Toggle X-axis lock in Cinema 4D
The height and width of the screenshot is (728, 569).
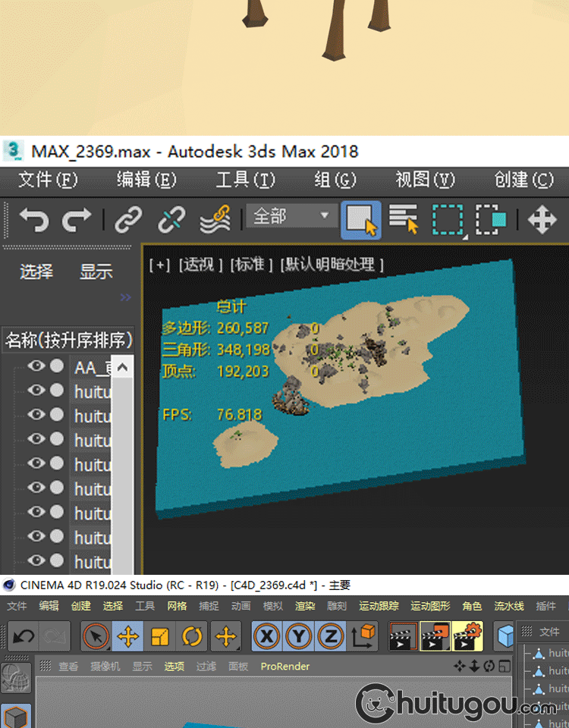[266, 636]
